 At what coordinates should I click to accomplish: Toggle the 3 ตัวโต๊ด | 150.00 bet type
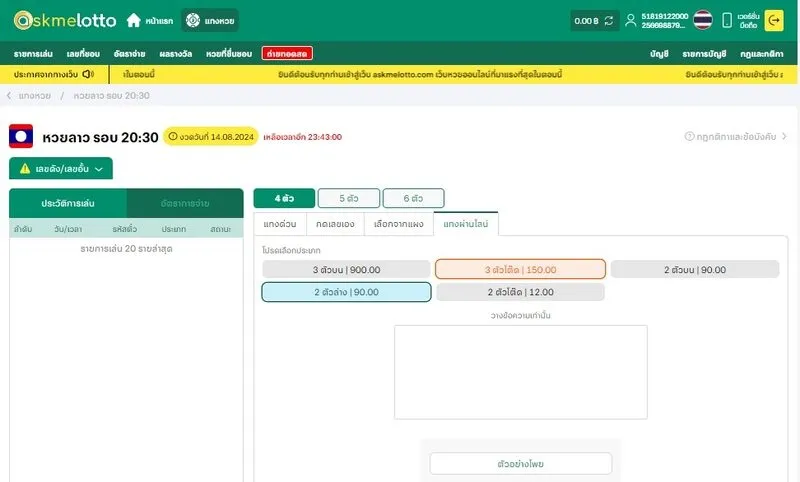pos(520,269)
